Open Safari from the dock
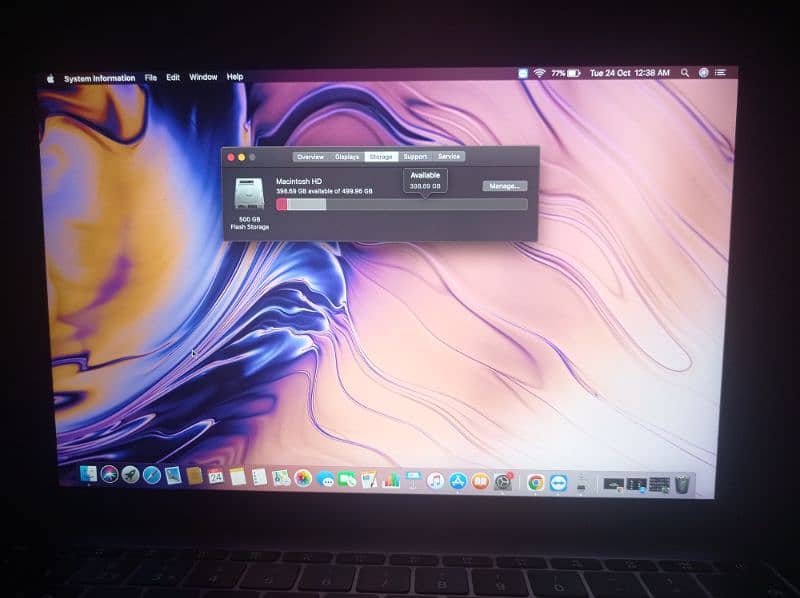 tap(152, 476)
